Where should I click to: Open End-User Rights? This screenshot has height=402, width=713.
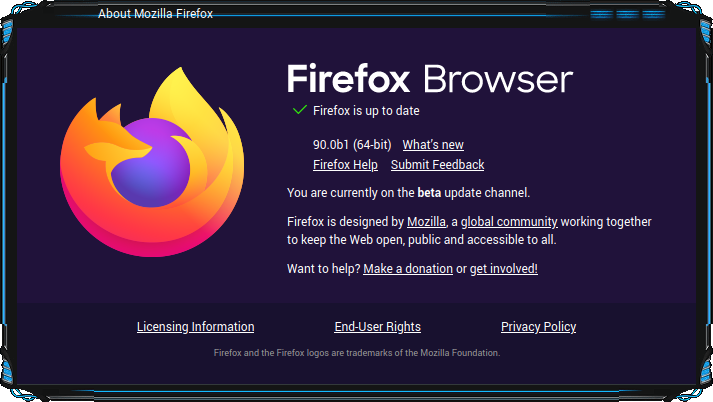pyautogui.click(x=377, y=327)
